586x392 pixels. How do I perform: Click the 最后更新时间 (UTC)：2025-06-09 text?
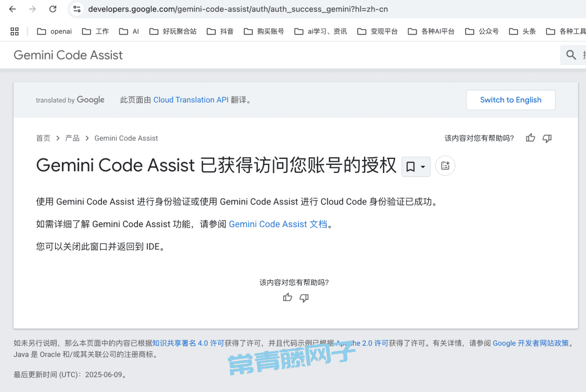(70, 375)
